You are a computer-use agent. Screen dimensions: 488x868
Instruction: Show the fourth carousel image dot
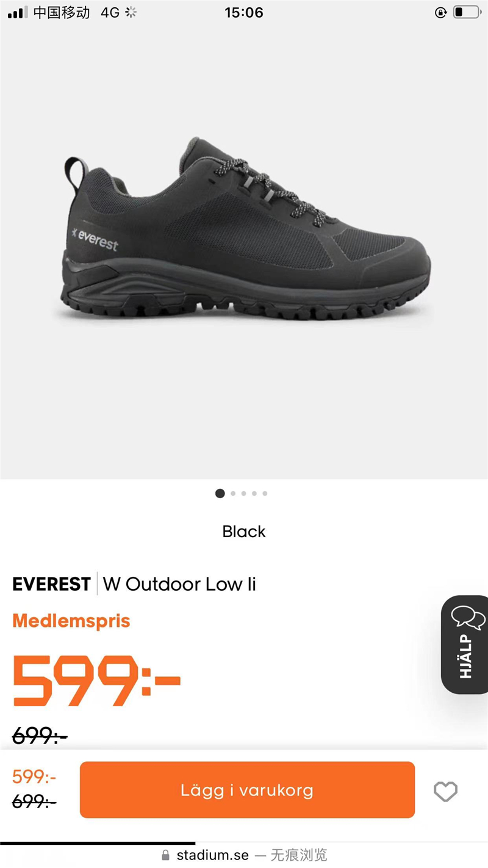pos(254,493)
